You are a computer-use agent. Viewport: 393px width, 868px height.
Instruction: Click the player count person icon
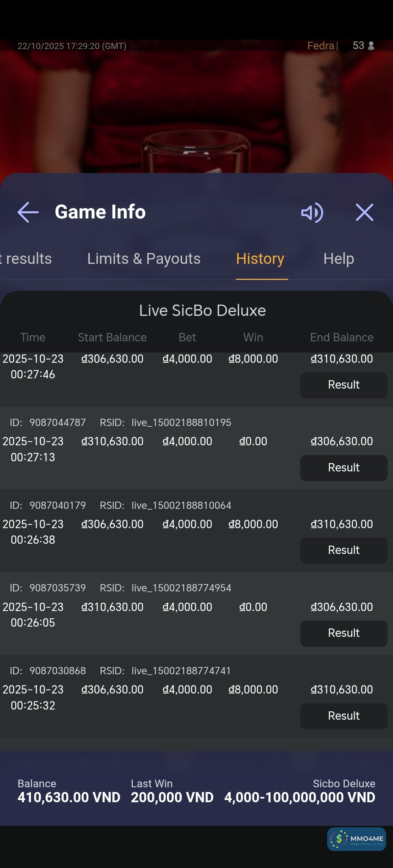tap(371, 46)
